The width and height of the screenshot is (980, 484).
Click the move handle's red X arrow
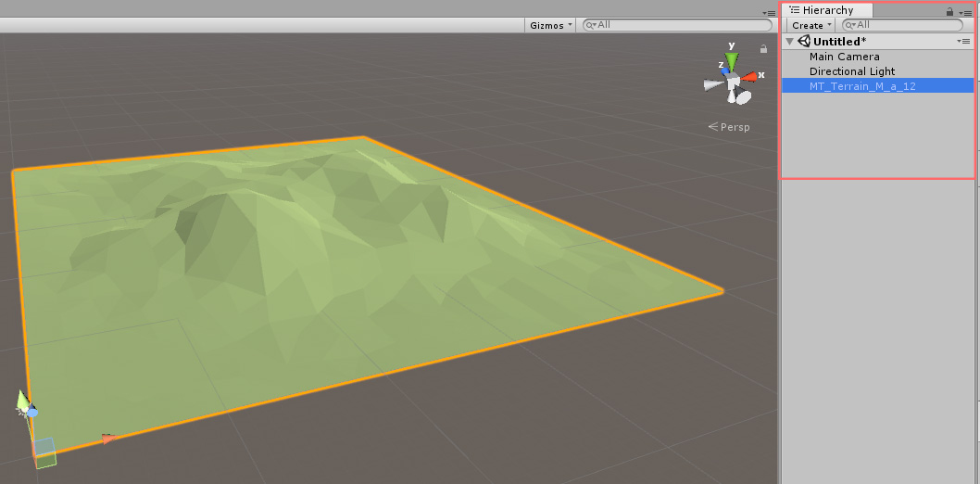pos(108,439)
